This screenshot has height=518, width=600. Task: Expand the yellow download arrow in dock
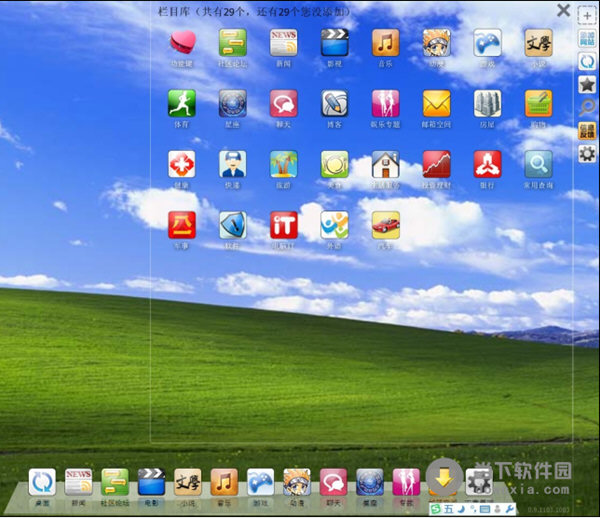coord(444,478)
